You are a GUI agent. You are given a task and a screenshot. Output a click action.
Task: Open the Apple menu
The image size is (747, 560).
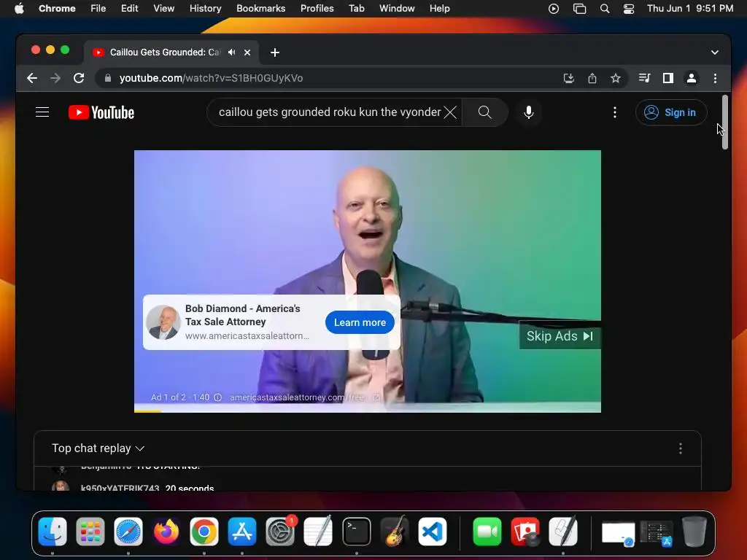click(19, 9)
